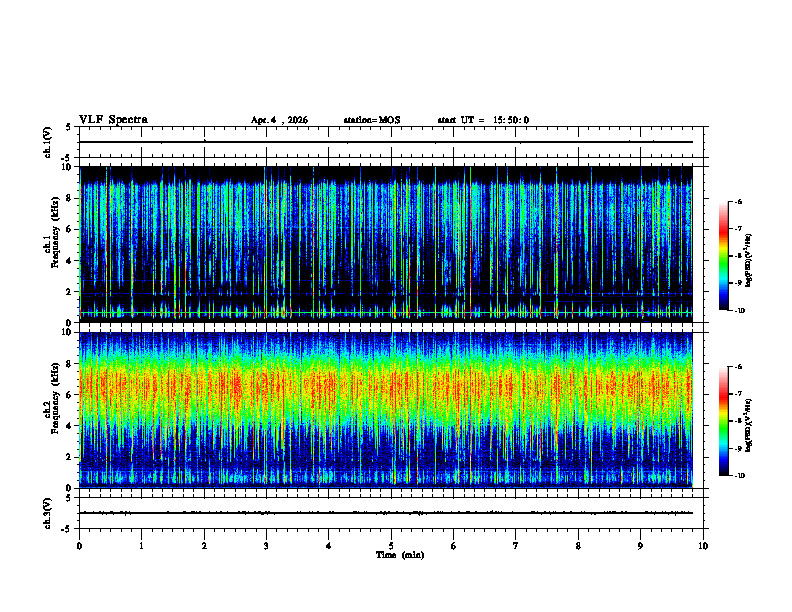
Task: Click the ch.1(V) axis "5" tick label
Action: [x=68, y=127]
